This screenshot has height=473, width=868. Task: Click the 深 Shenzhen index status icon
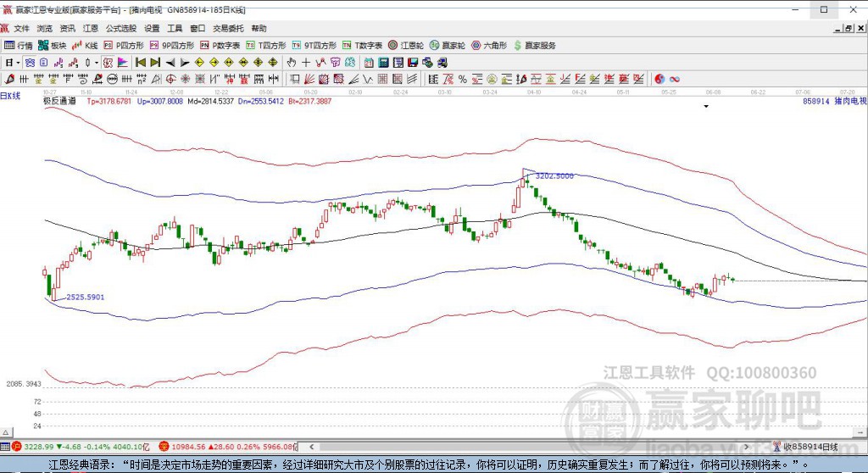(164, 447)
